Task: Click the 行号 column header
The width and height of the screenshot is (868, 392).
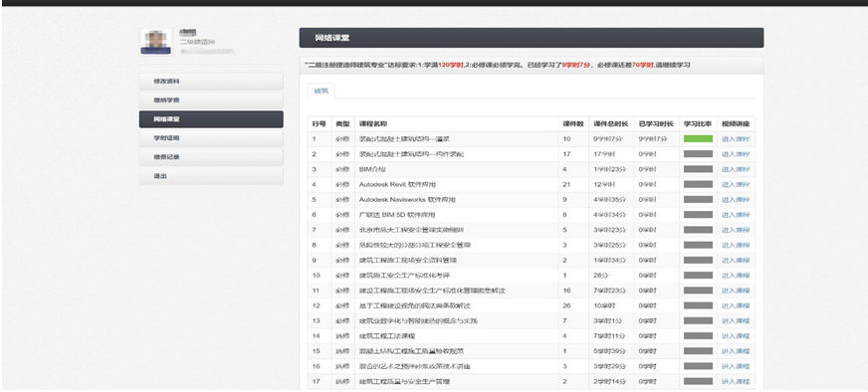Action: tap(319, 124)
